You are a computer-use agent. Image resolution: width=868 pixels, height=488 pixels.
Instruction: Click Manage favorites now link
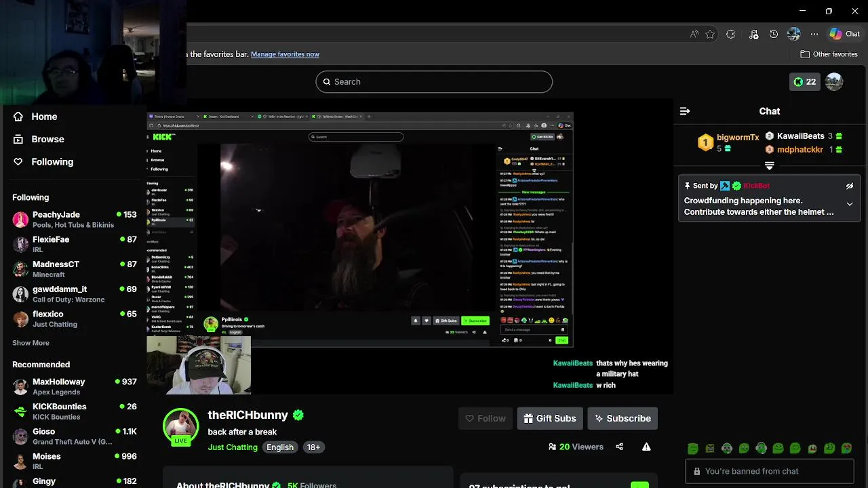pyautogui.click(x=285, y=54)
